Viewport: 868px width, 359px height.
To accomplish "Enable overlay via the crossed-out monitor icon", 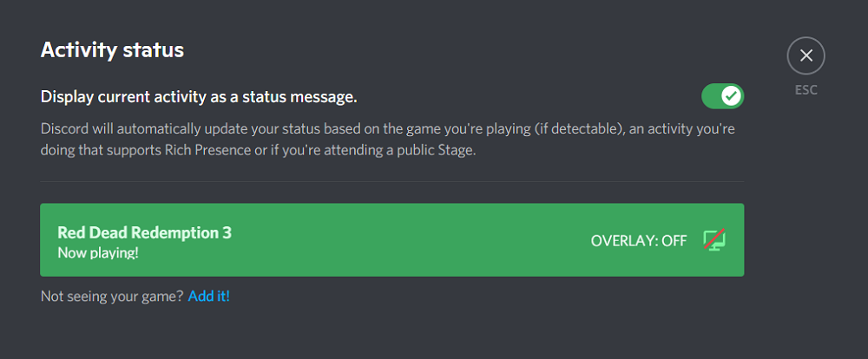I will pyautogui.click(x=714, y=240).
